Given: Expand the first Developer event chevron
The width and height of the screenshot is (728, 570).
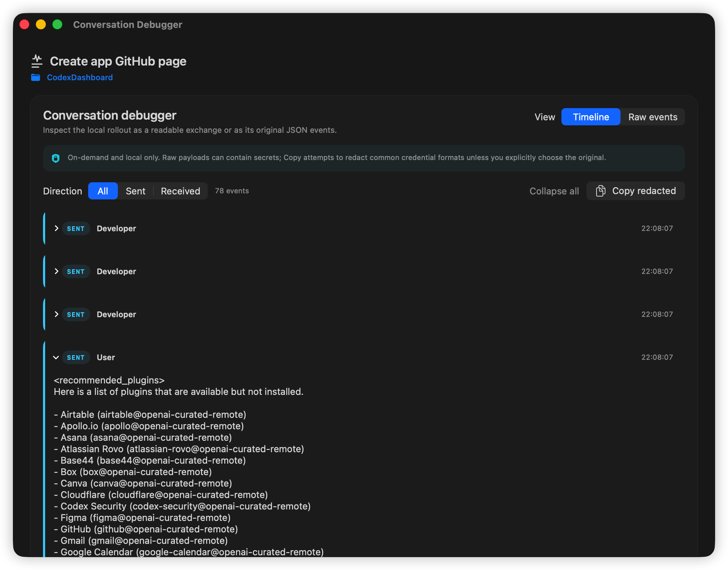Looking at the screenshot, I should pos(56,228).
